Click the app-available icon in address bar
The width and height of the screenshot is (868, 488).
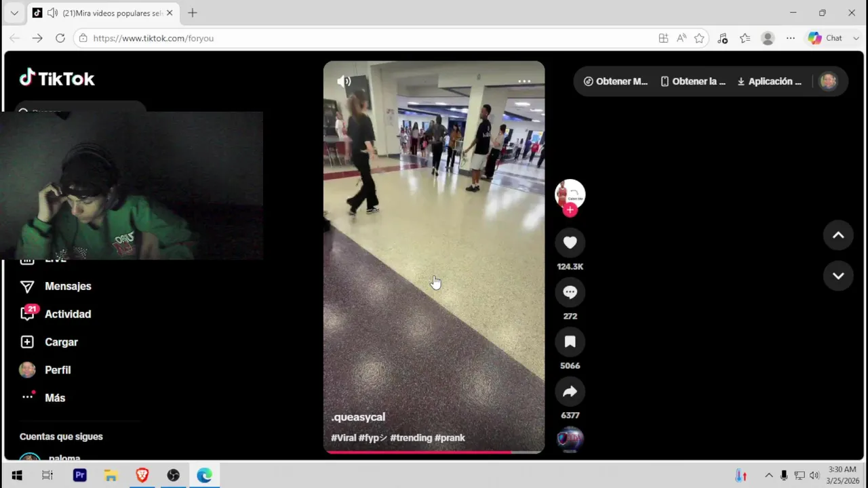(x=663, y=38)
